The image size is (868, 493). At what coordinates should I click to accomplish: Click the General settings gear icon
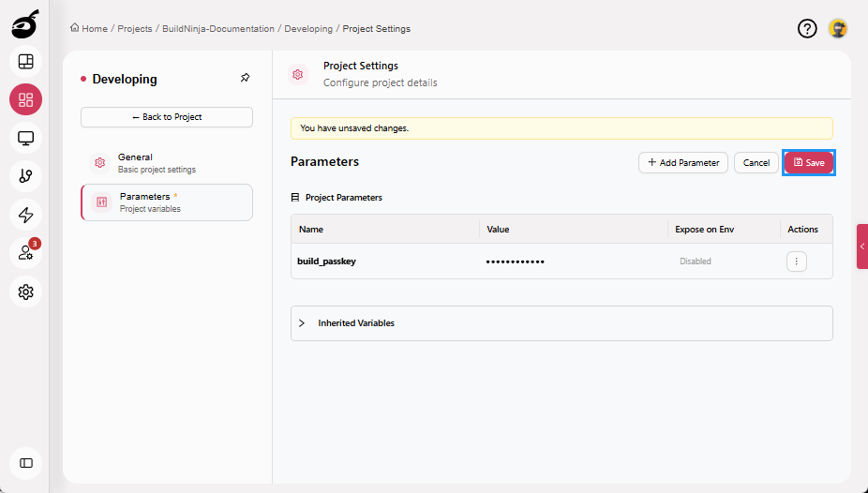point(99,163)
